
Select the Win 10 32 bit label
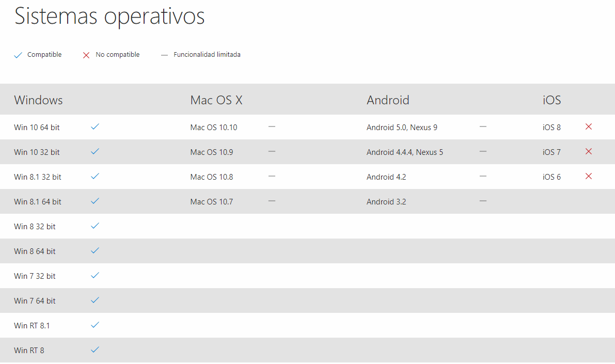(x=37, y=152)
